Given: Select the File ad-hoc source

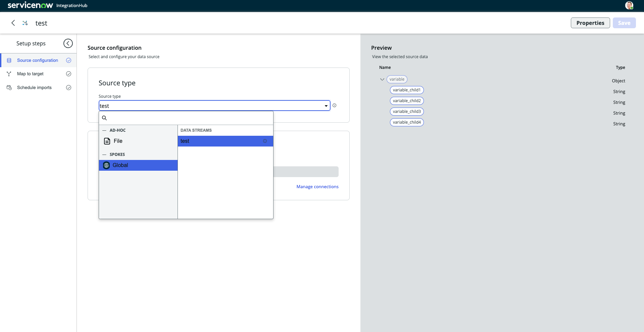Looking at the screenshot, I should pyautogui.click(x=138, y=141).
